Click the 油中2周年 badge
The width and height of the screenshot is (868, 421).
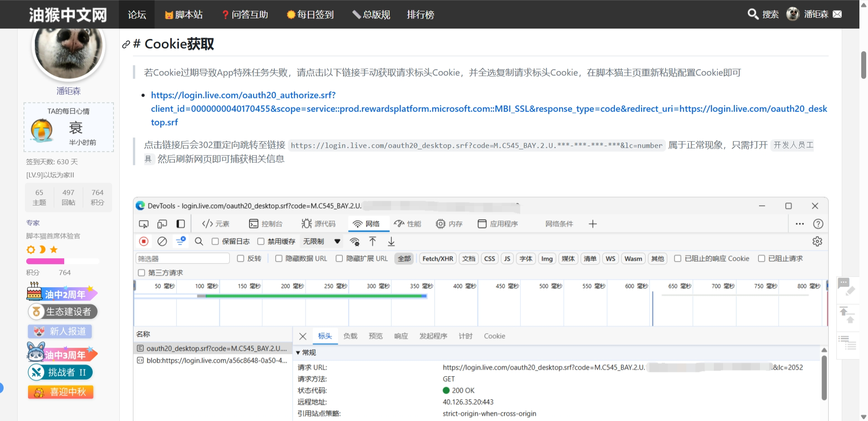[x=61, y=293]
